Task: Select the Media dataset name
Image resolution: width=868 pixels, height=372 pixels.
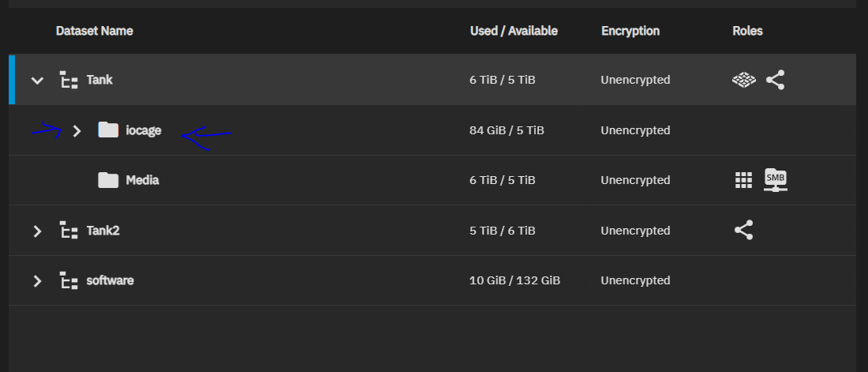Action: (142, 180)
